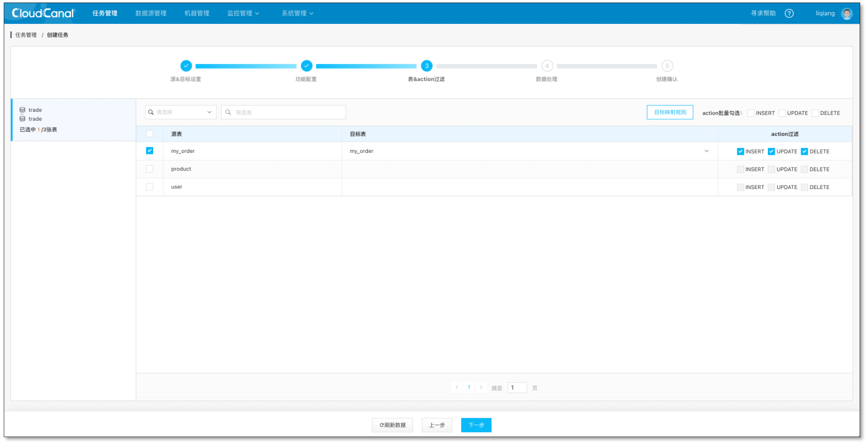The image size is (868, 447).
Task: Click the liqiang user avatar
Action: coord(846,14)
